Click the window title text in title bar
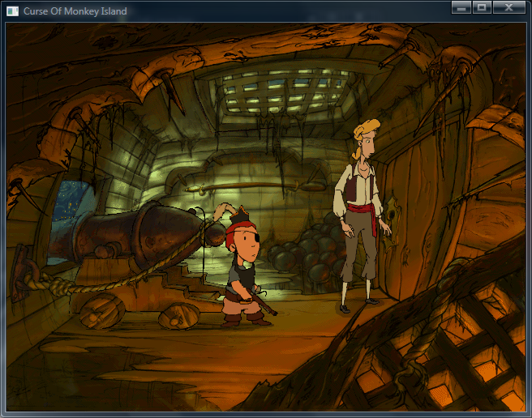This screenshot has height=418, width=532. click(75, 12)
